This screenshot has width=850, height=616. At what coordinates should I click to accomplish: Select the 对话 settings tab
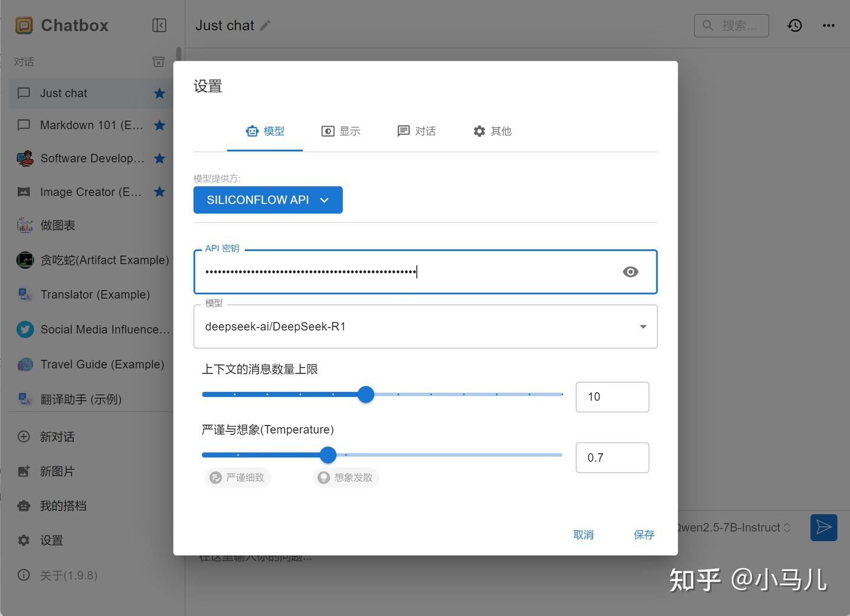point(417,131)
